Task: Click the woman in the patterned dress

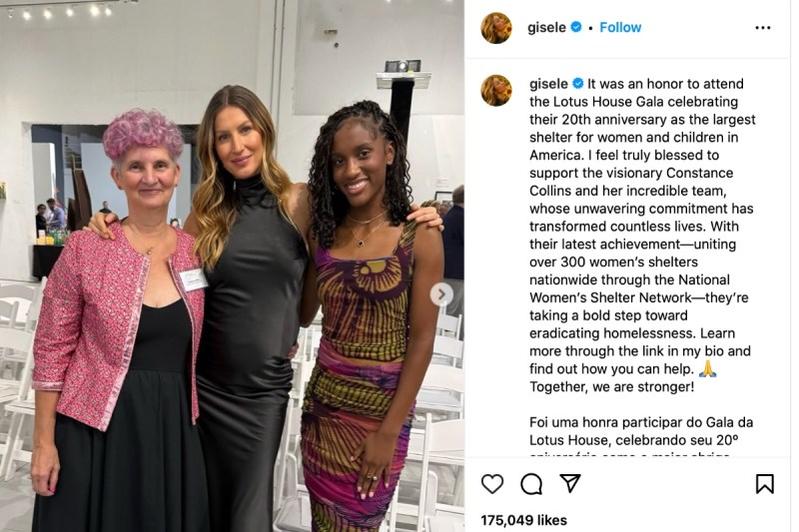Action: (370, 315)
